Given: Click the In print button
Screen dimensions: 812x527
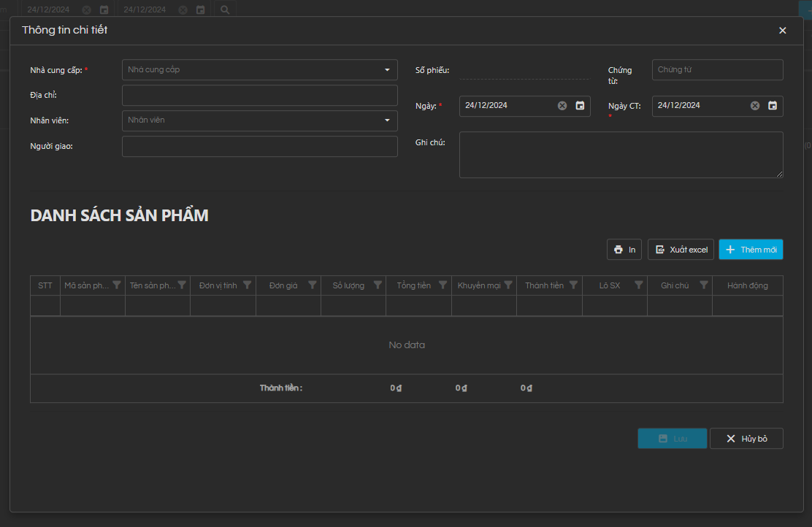Looking at the screenshot, I should pyautogui.click(x=624, y=250).
